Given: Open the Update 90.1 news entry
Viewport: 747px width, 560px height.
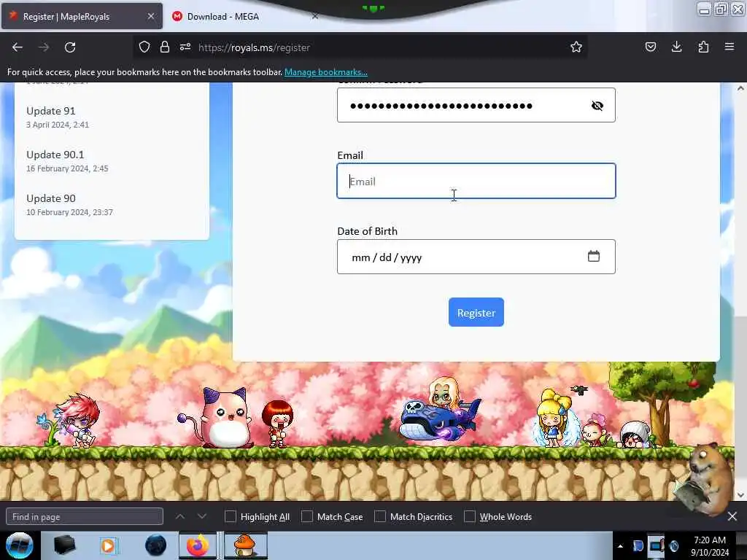Looking at the screenshot, I should (55, 155).
